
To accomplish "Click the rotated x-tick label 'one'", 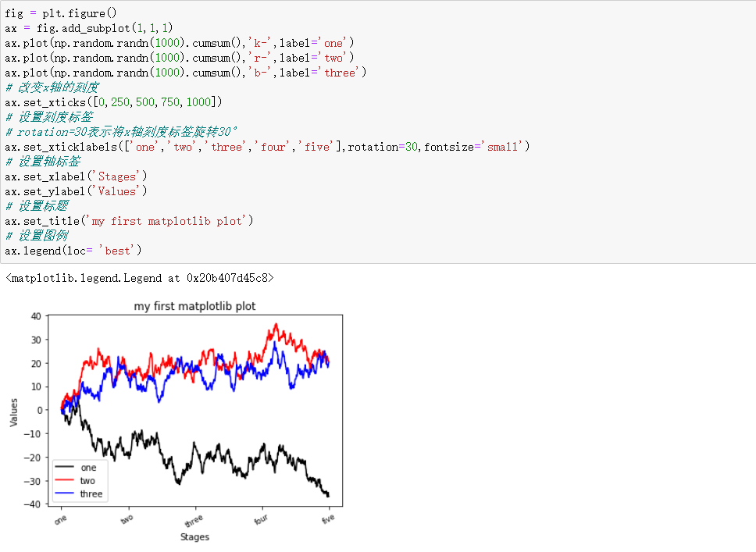I will pyautogui.click(x=61, y=520).
